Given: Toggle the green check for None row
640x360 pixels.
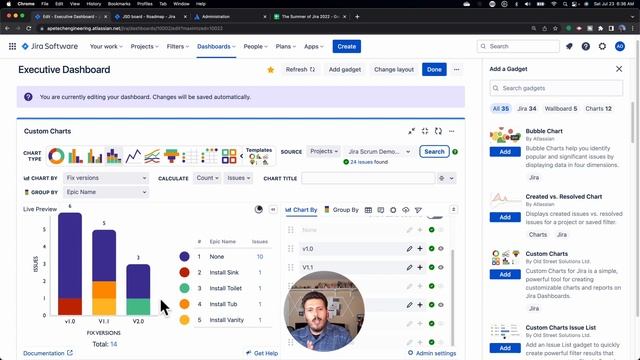Looking at the screenshot, I should pos(431,230).
